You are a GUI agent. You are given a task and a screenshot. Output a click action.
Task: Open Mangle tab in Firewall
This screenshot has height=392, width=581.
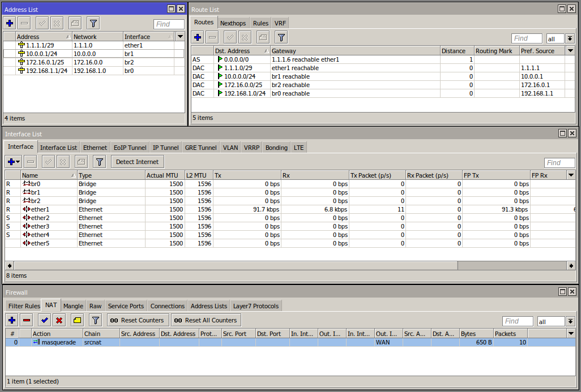(x=74, y=306)
